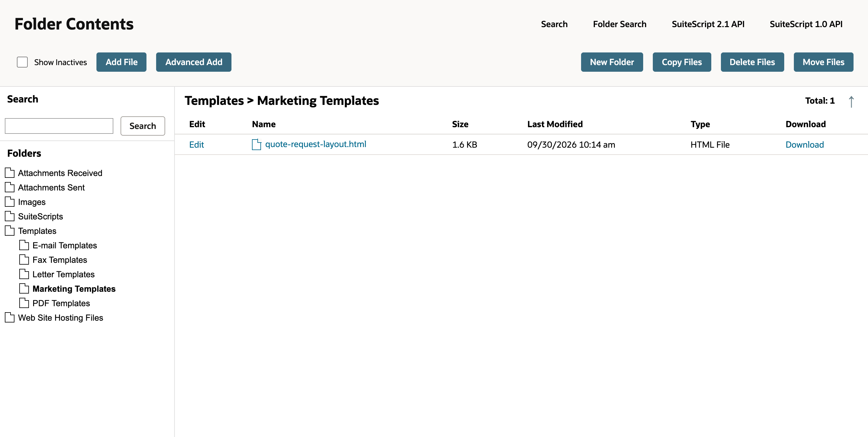Screen dimensions: 868x437
Task: Click the Web Site Hosting Files folder icon
Action: pos(10,318)
